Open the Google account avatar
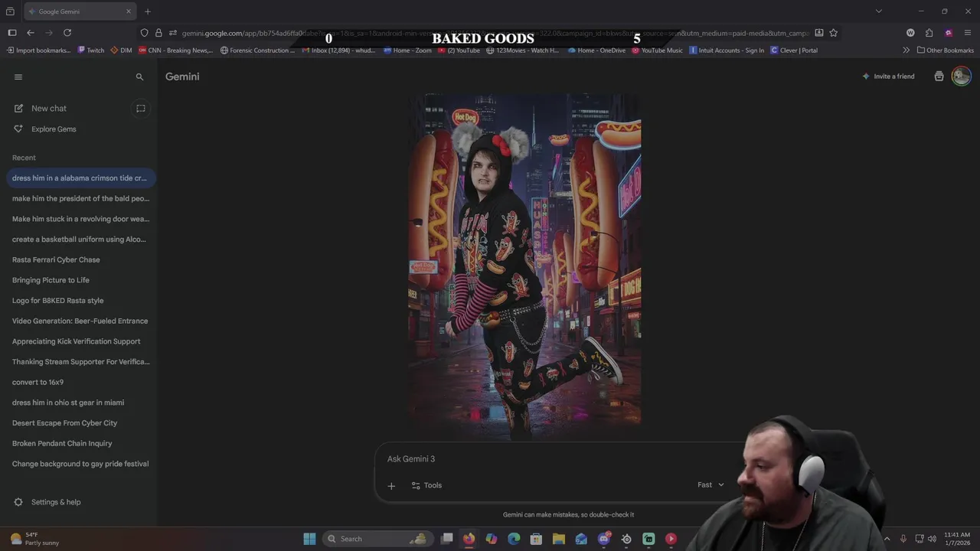 962,77
